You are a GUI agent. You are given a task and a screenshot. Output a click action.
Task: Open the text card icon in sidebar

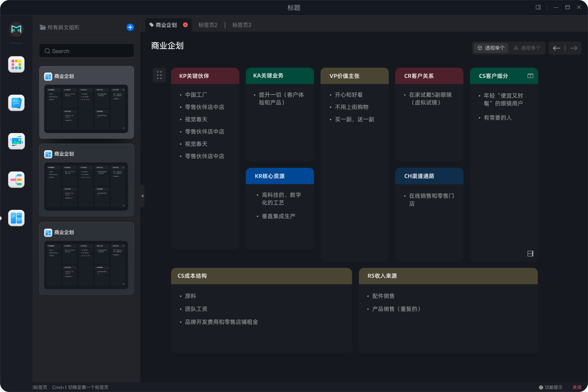pos(16,103)
